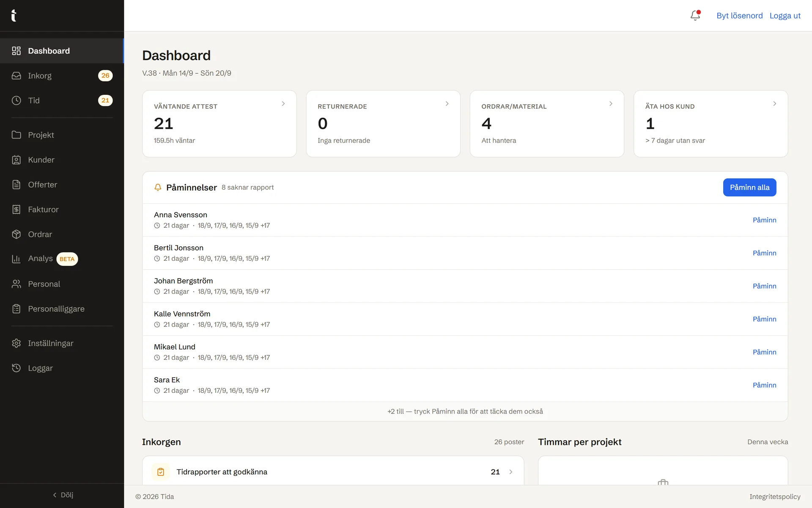The height and width of the screenshot is (508, 812).
Task: Click the Ordrar package icon
Action: 16,234
